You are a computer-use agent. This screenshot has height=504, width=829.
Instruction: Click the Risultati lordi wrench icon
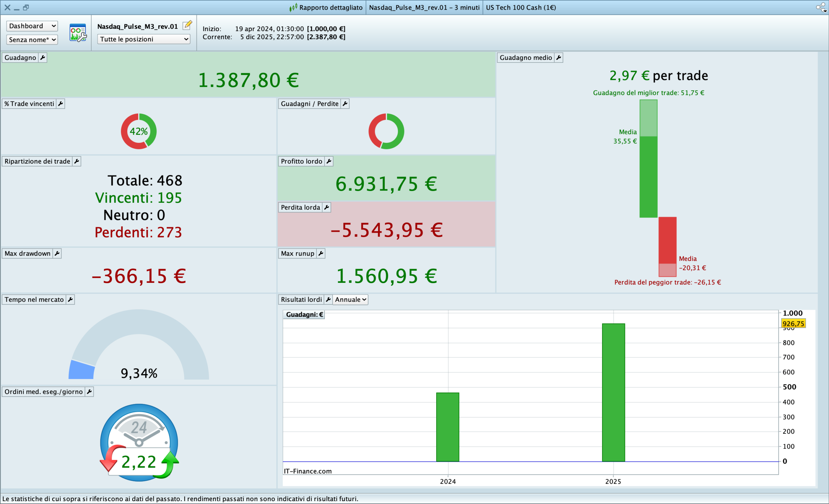pos(328,299)
